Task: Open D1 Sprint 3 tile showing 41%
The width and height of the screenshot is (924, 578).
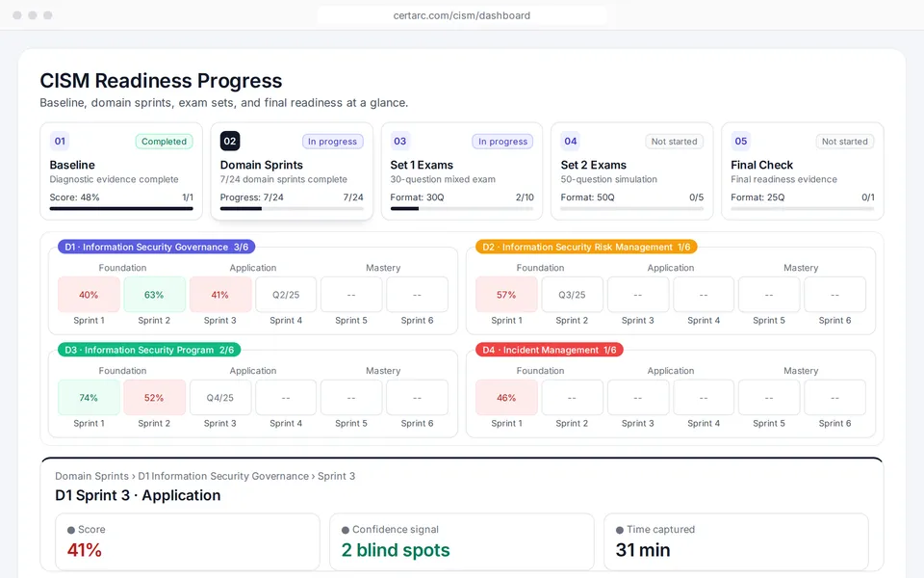Action: pos(220,295)
